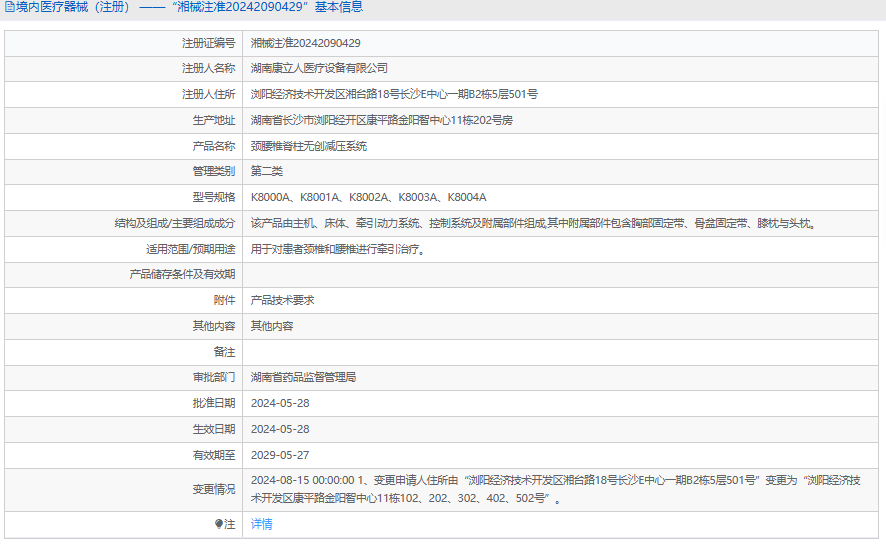
Task: Open the 其他内容 value link
Action: [x=272, y=326]
